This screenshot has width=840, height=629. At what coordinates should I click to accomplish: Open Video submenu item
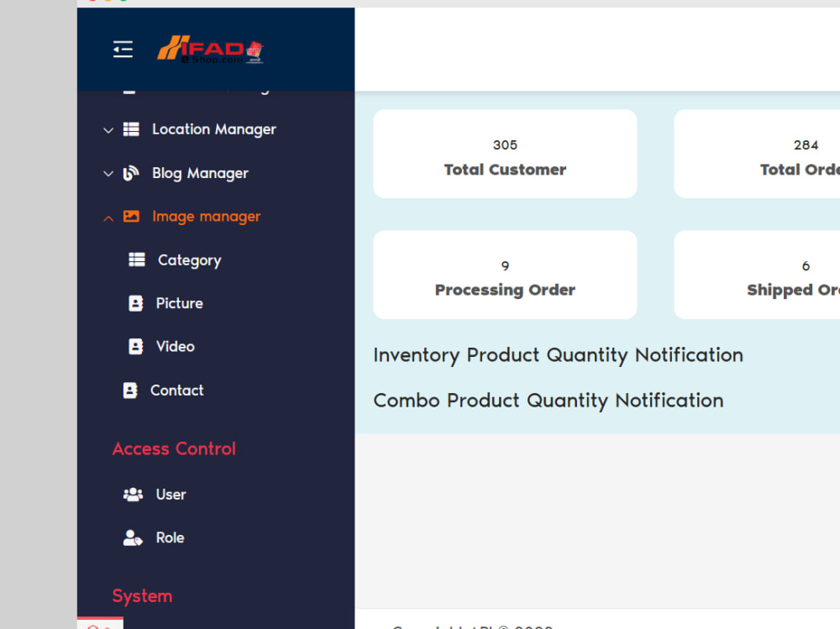tap(176, 347)
